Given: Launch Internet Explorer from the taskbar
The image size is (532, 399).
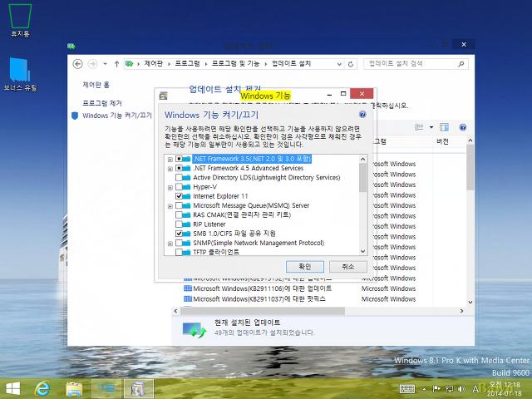Looking at the screenshot, I should tap(42, 388).
